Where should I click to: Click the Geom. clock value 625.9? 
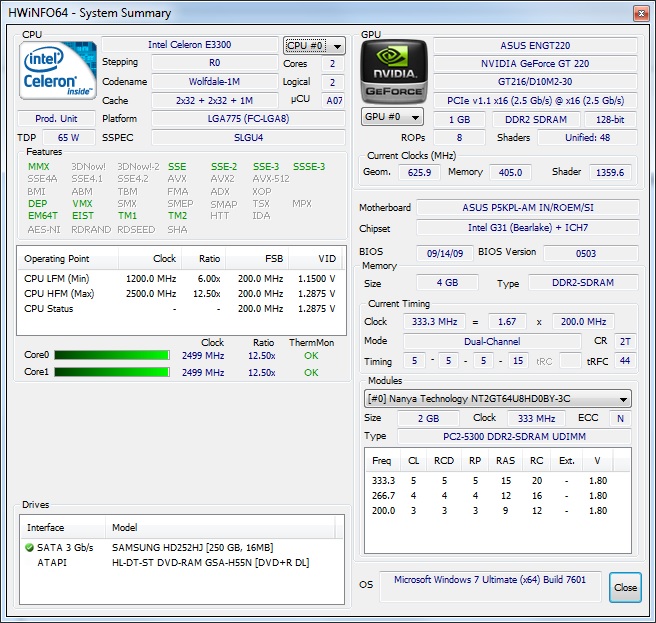(419, 172)
